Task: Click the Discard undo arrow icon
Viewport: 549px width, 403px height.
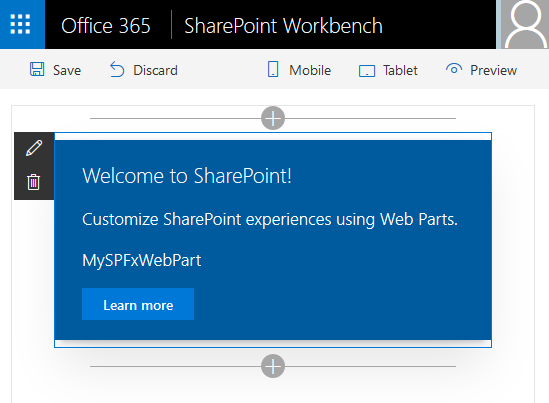Action: [117, 69]
